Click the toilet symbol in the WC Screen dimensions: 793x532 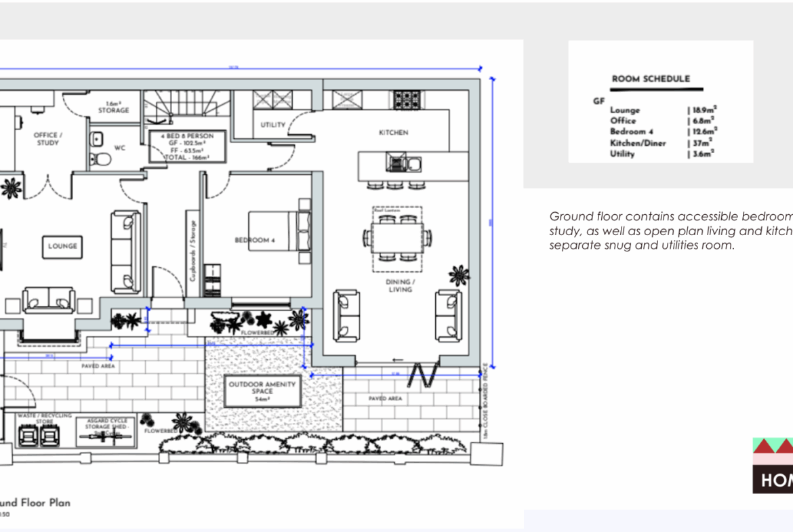(100, 159)
